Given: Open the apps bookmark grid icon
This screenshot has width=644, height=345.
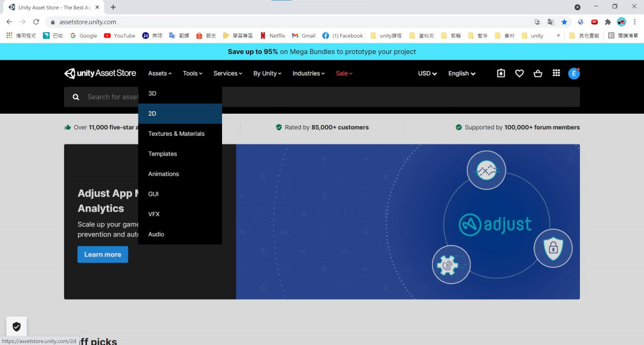Looking at the screenshot, I should (x=9, y=36).
